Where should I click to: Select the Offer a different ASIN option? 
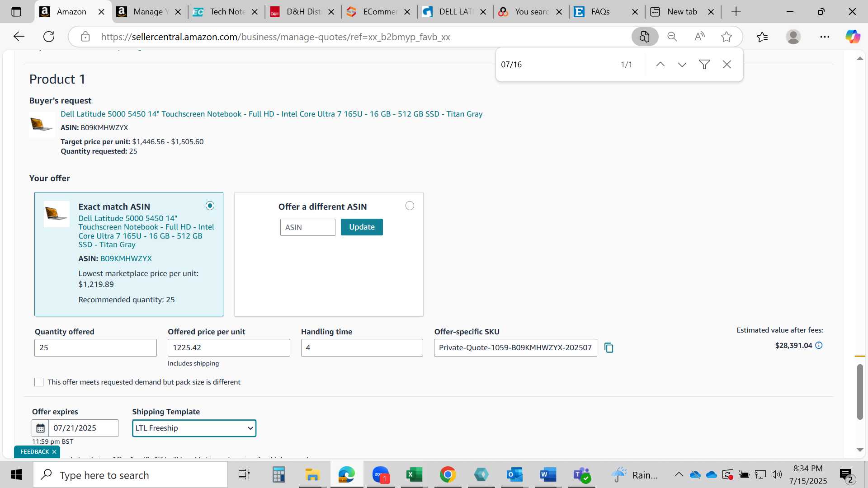(410, 206)
